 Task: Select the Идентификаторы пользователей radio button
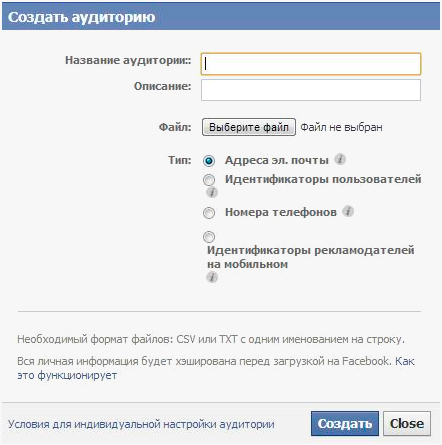coord(209,180)
